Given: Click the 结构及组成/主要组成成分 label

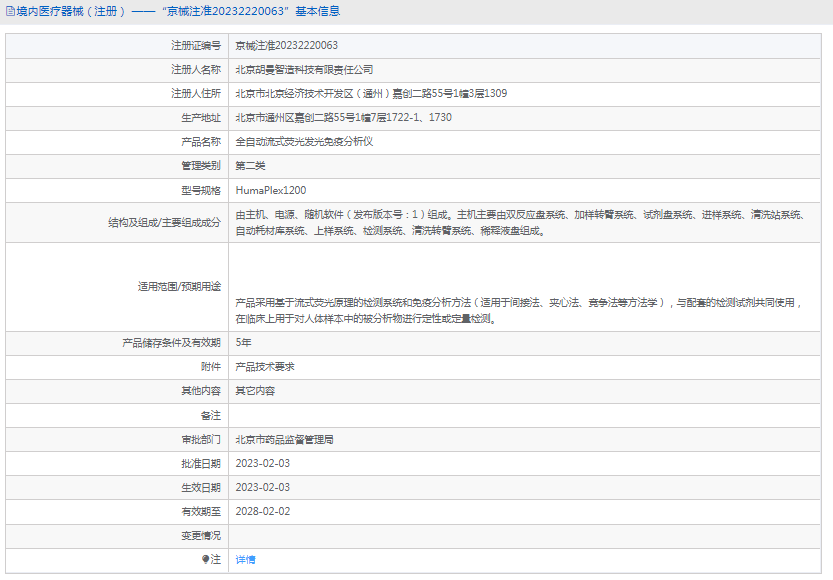Looking at the screenshot, I should (x=164, y=223).
